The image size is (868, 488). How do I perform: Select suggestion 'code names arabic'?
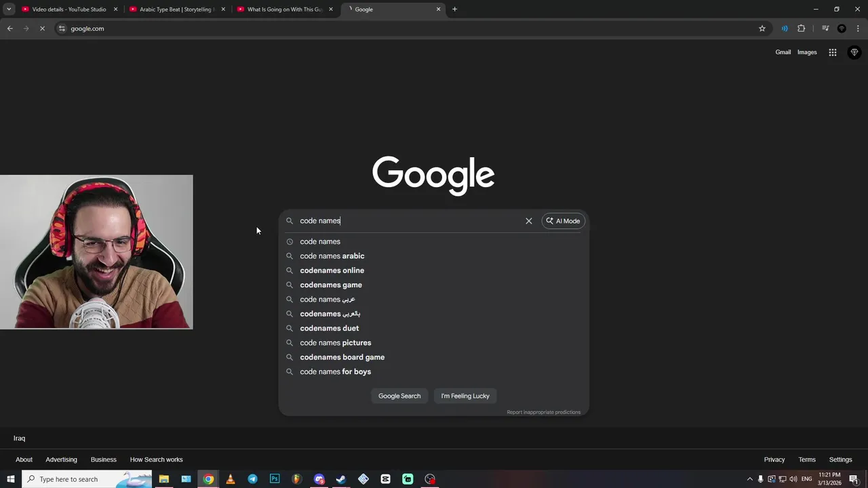(433, 256)
